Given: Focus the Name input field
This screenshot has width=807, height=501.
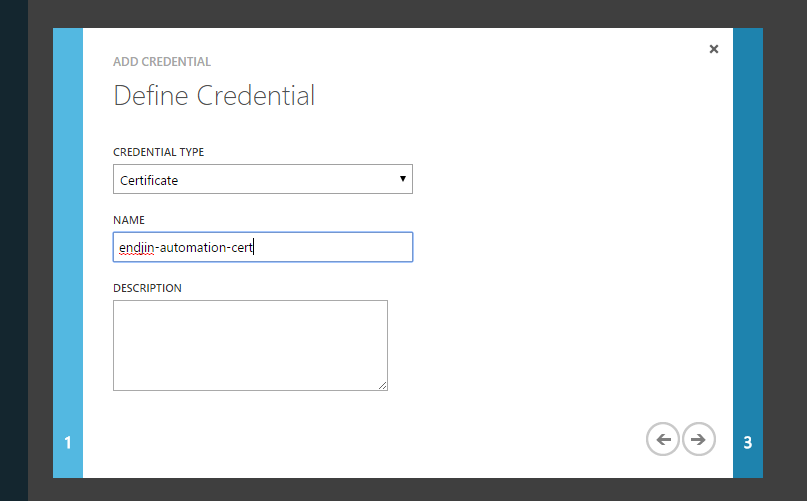Looking at the screenshot, I should click(262, 247).
